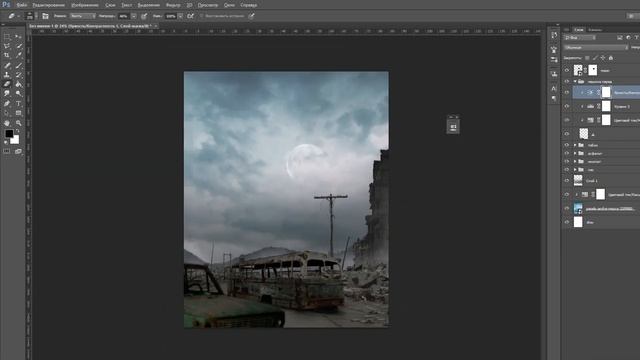Open the Изображение menu
Image resolution: width=640 pixels, height=360 pixels.
(x=85, y=5)
